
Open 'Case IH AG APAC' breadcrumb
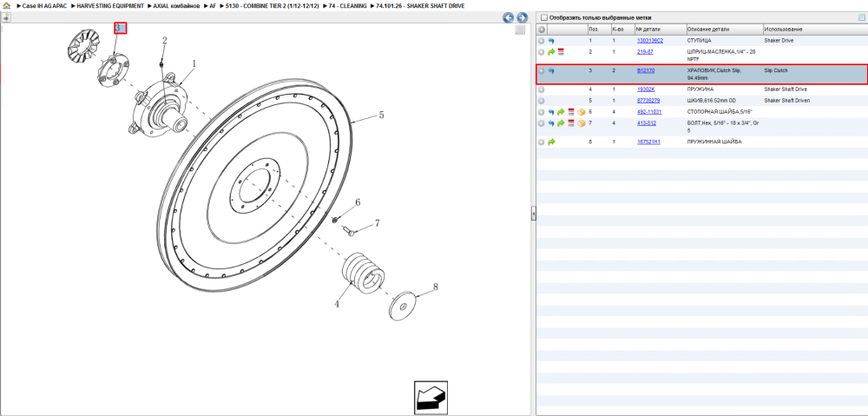[45, 5]
